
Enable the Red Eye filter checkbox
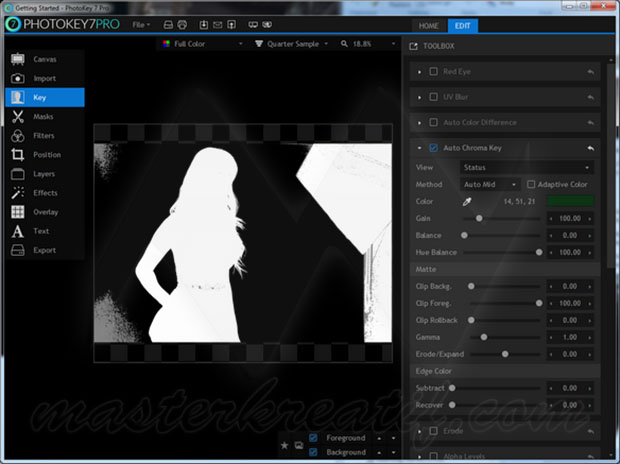(433, 72)
